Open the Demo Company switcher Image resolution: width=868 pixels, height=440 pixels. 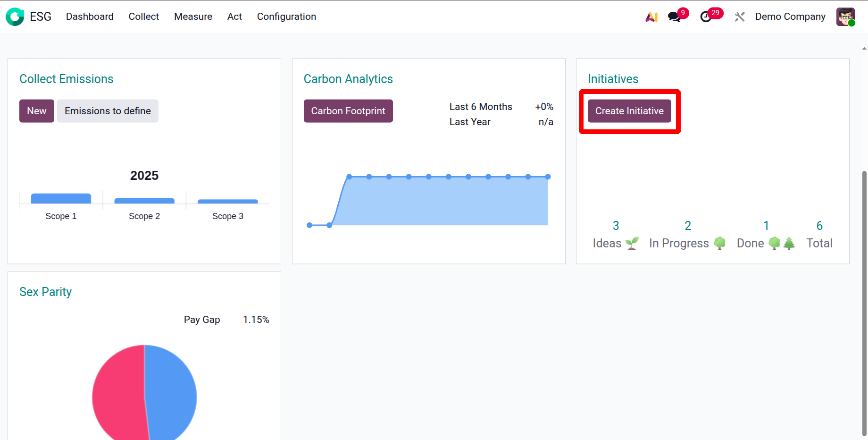[x=790, y=17]
